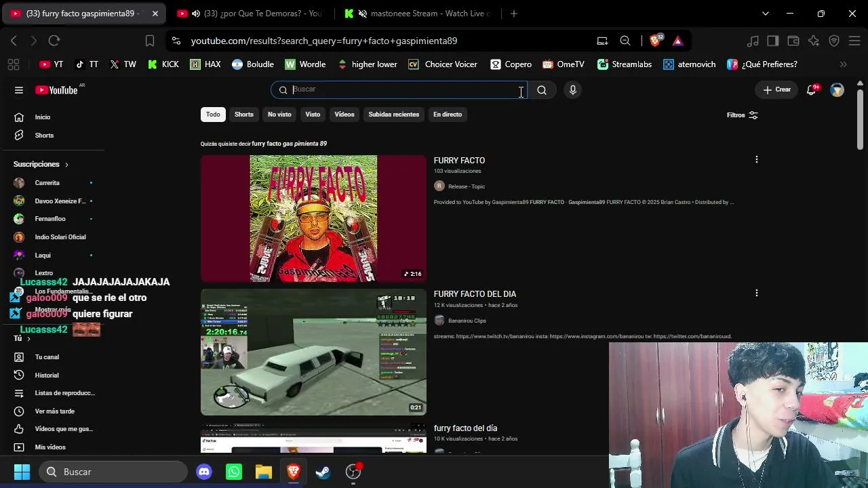Focus the YouTube Buscar search box

tap(399, 90)
